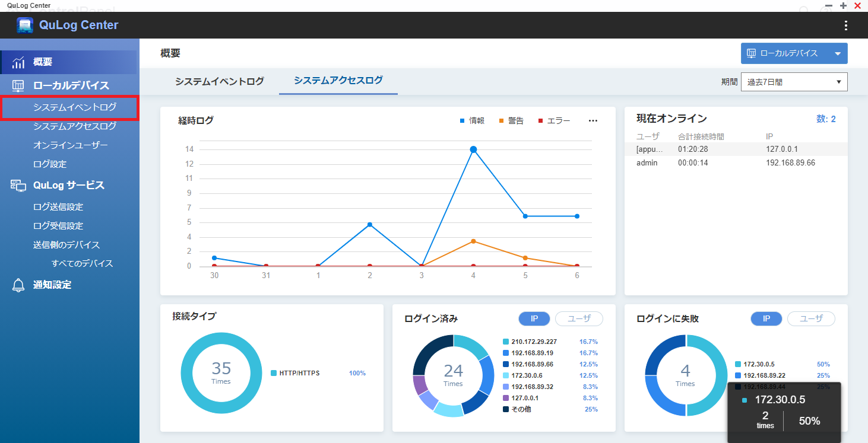Go to オンラインユーザー in sidebar

71,145
